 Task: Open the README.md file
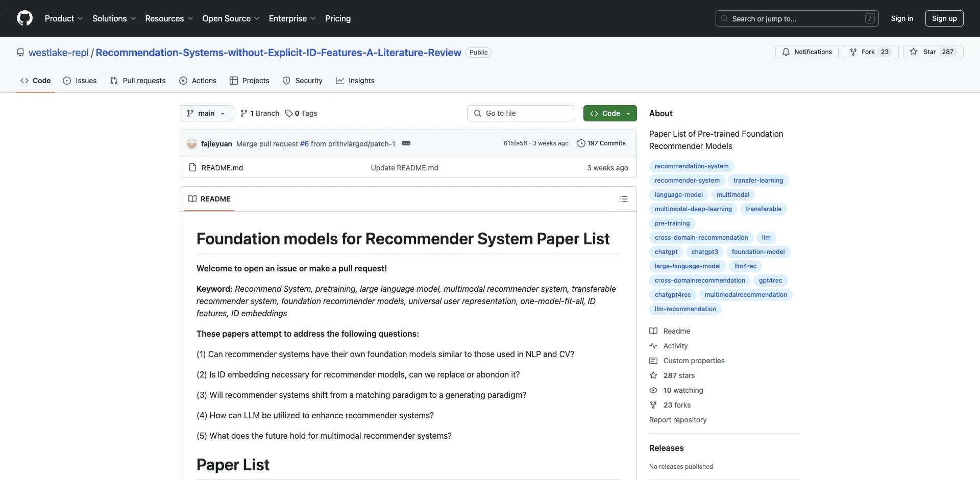[222, 168]
